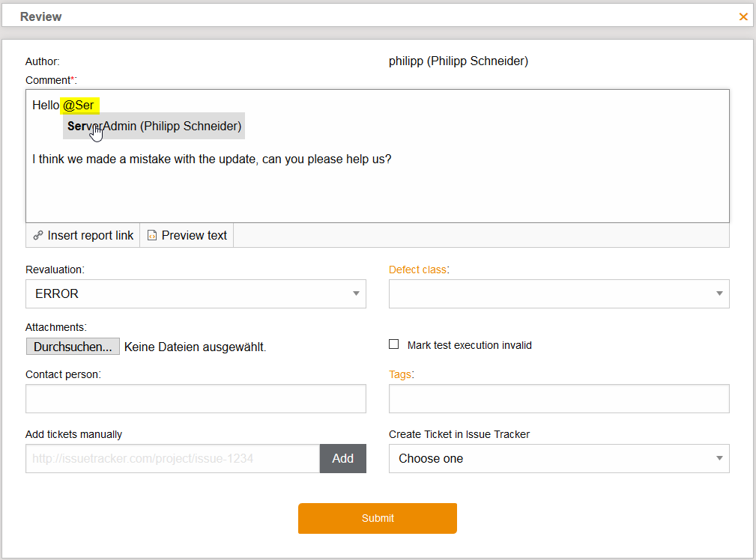Viewport: 756px width, 560px height.
Task: Click into the Tags input field
Action: pos(558,399)
